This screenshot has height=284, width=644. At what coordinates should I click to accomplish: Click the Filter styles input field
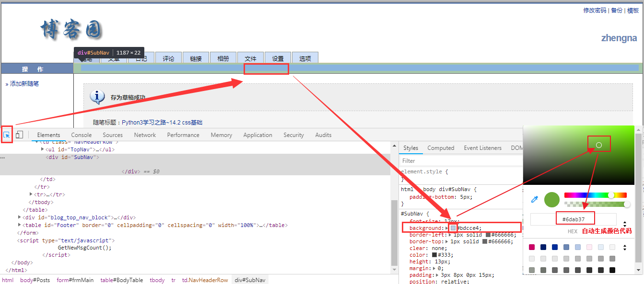460,161
